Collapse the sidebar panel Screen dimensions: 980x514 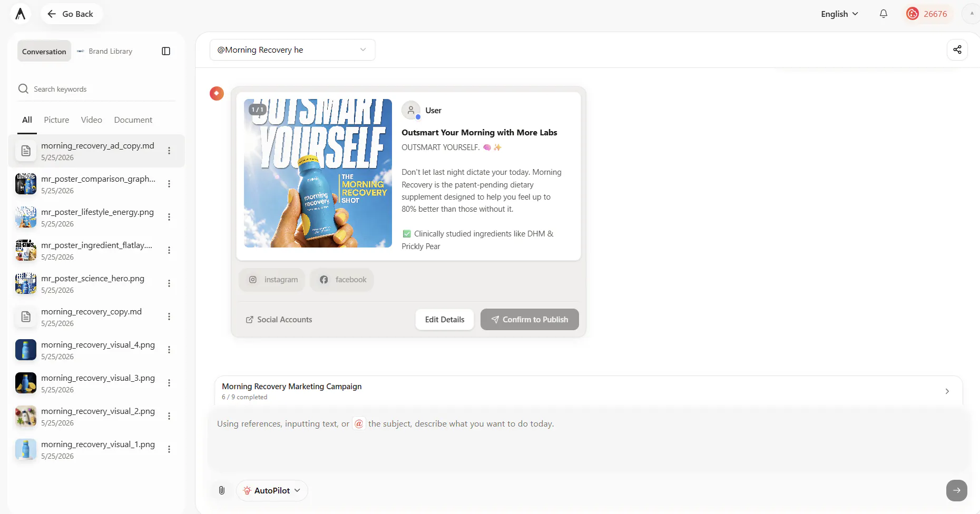166,51
